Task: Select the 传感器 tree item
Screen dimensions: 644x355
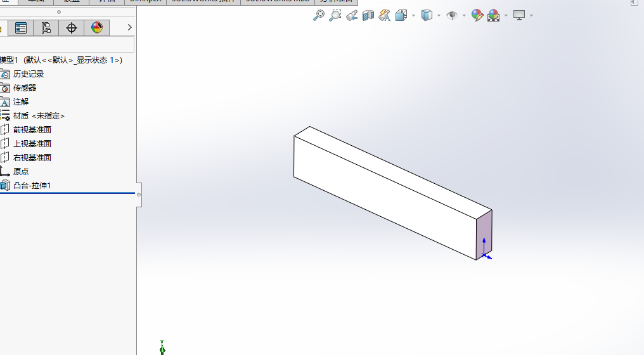Action: tap(25, 88)
